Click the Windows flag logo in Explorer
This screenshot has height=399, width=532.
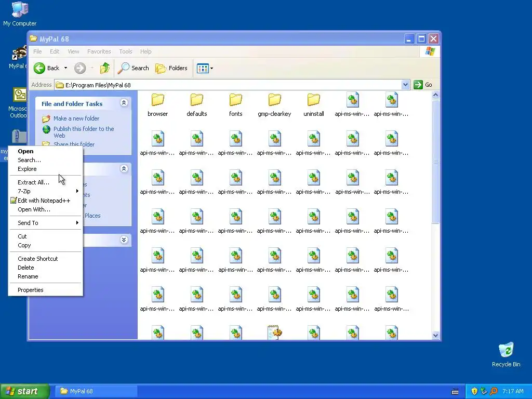(x=430, y=51)
